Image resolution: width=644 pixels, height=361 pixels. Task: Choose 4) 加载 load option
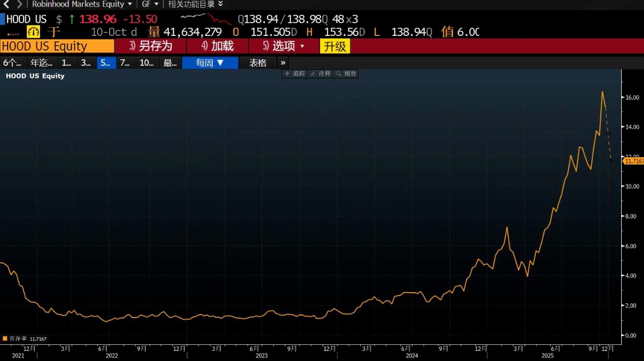click(x=218, y=46)
